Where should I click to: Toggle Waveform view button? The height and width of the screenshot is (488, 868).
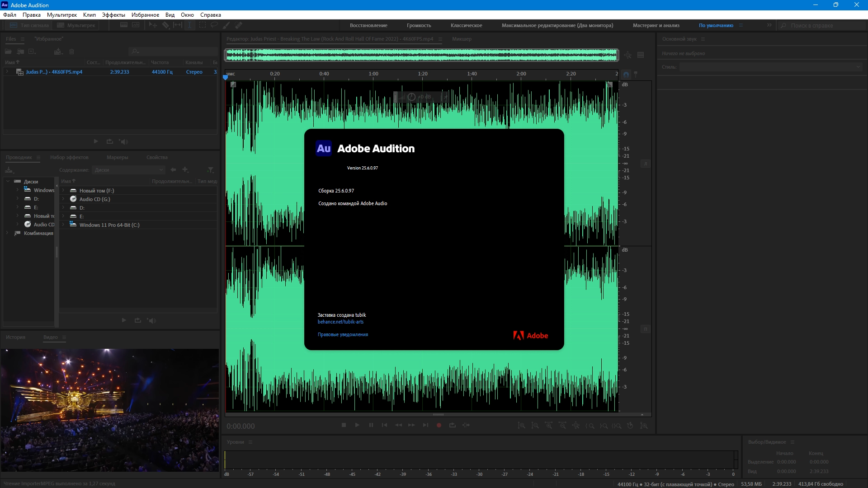(29, 25)
